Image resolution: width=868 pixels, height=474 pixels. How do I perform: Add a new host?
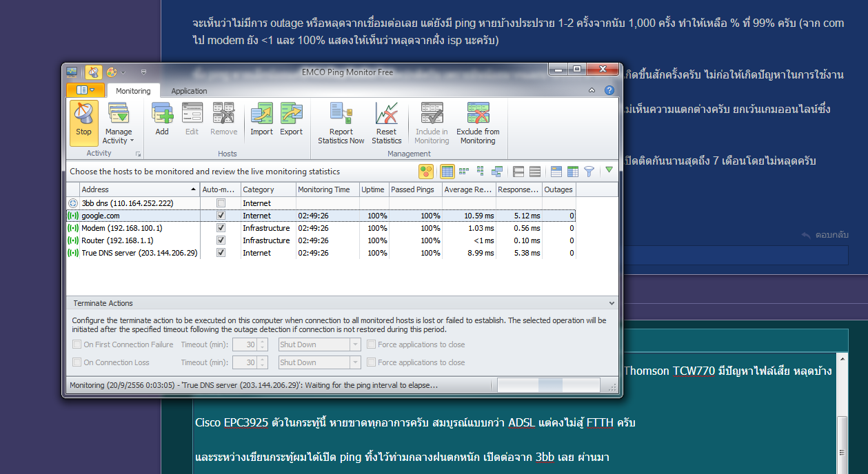coord(162,119)
